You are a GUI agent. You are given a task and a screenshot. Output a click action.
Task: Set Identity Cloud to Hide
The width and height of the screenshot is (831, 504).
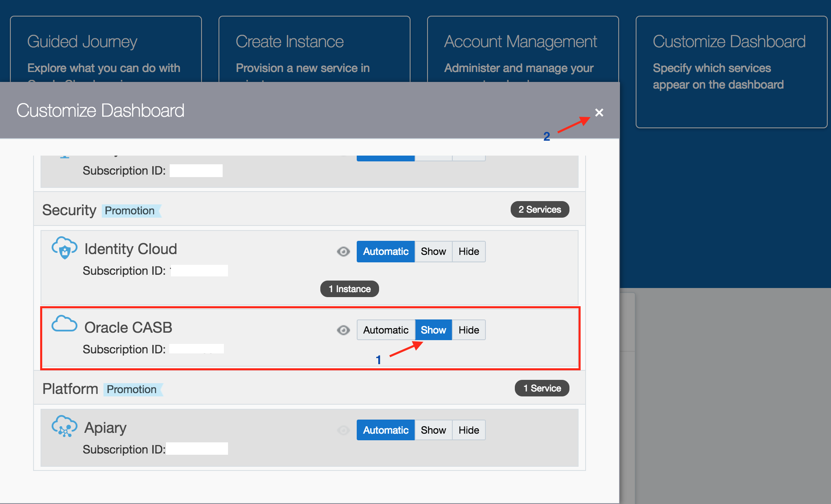point(469,252)
